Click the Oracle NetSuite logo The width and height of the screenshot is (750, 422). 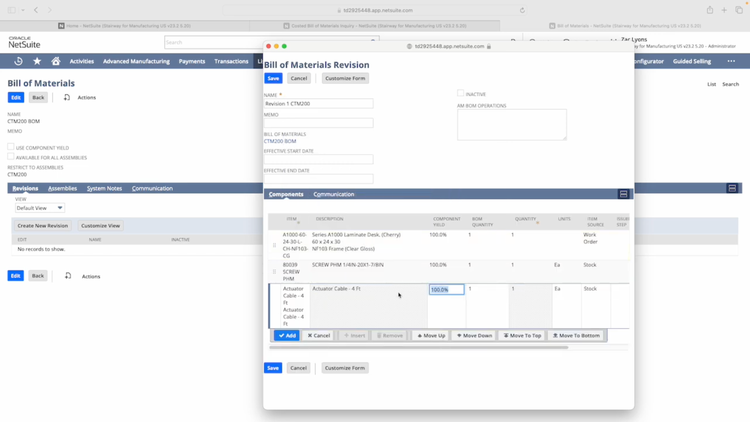click(x=24, y=42)
